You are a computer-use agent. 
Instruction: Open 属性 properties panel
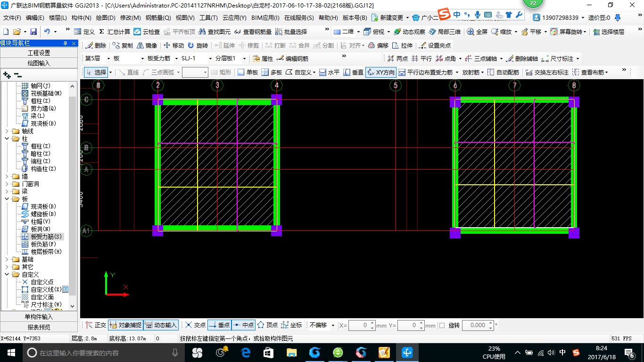(263, 58)
